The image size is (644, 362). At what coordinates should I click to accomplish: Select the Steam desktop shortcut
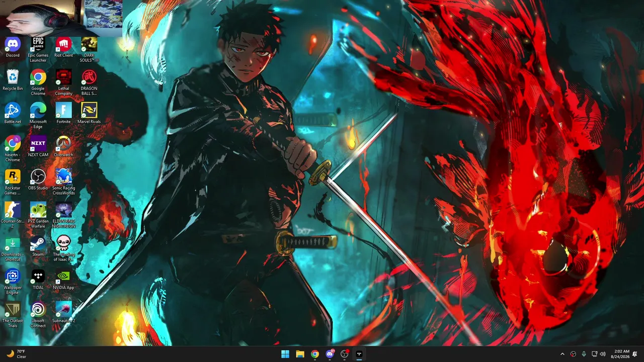tap(38, 246)
